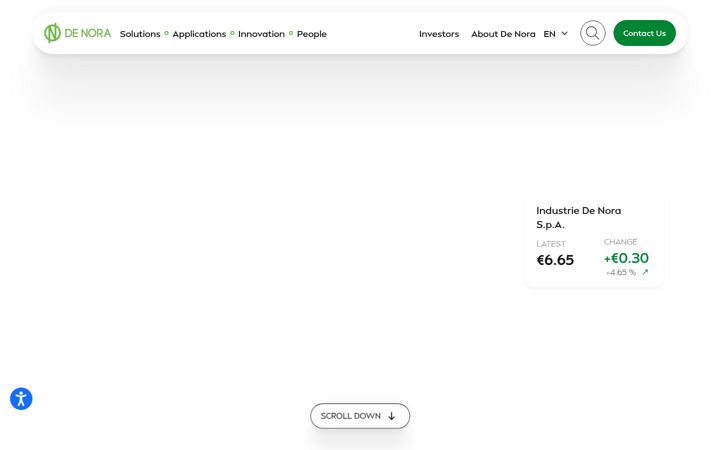Click the Scroll Down button

(360, 416)
